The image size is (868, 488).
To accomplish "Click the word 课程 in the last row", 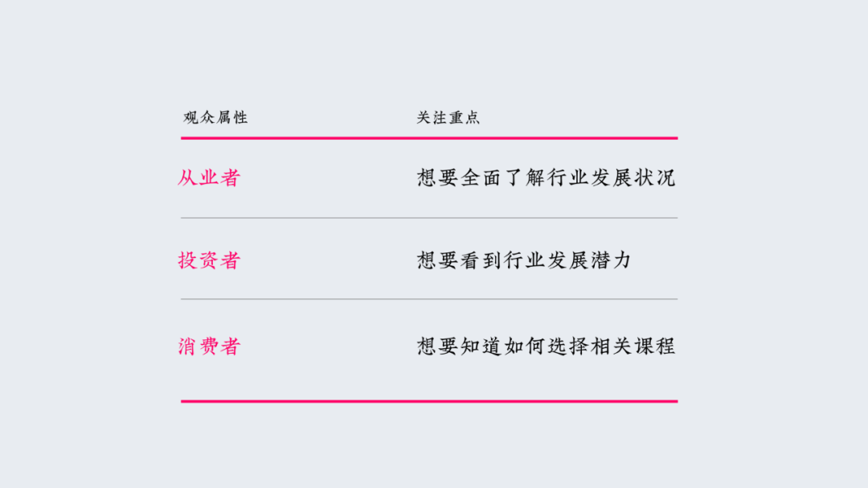I will point(655,347).
